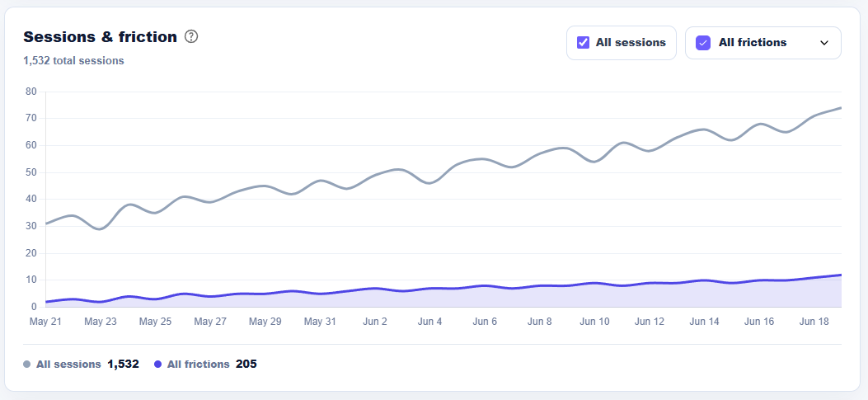Click the 1,532 total sessions subtitle
Image resolution: width=868 pixels, height=400 pixels.
[73, 61]
